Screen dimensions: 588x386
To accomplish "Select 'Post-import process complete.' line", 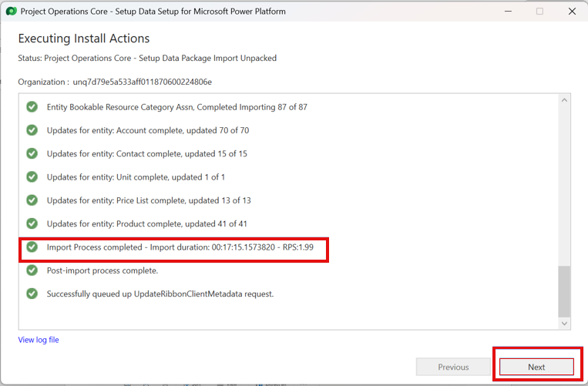I will pyautogui.click(x=102, y=270).
